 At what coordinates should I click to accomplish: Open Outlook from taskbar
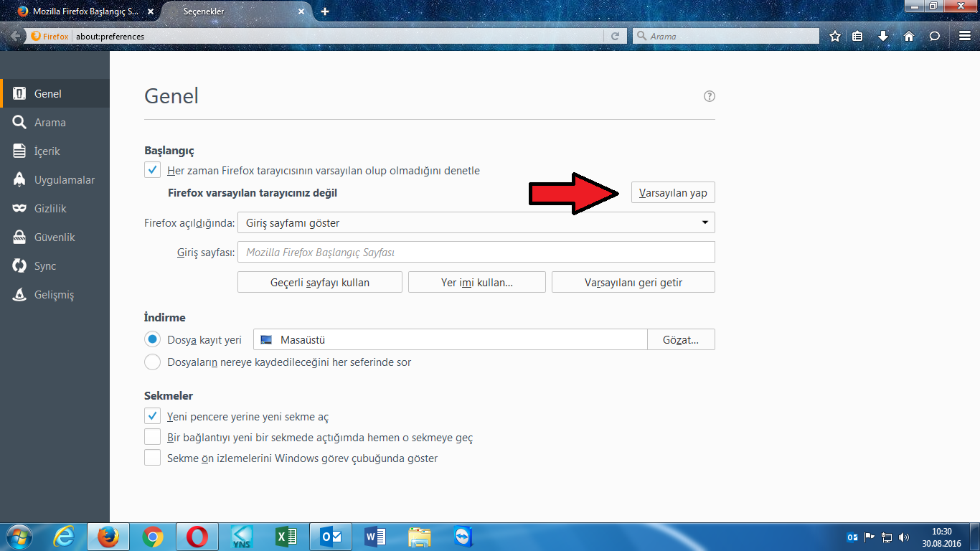(331, 536)
